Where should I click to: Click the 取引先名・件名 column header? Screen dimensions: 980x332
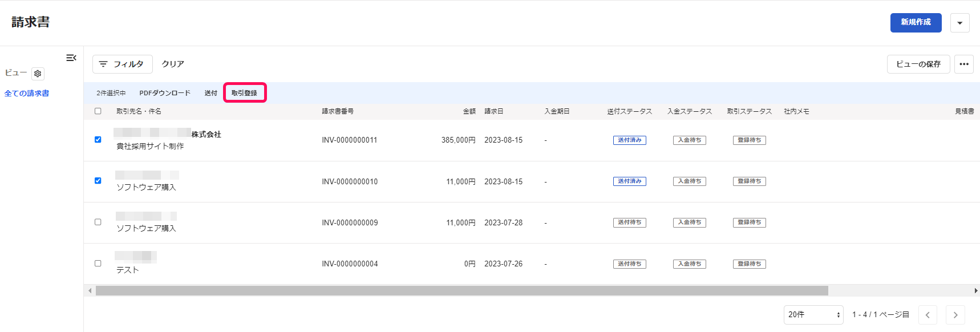[x=139, y=111]
